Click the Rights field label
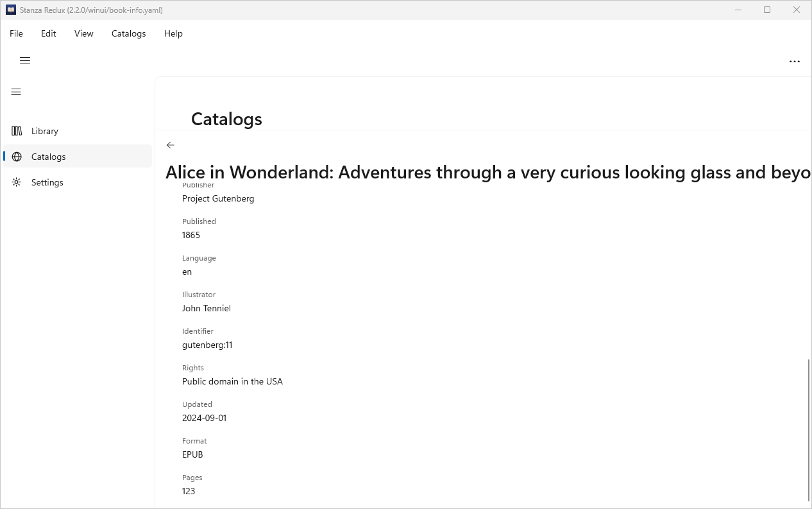The height and width of the screenshot is (509, 812). click(193, 368)
